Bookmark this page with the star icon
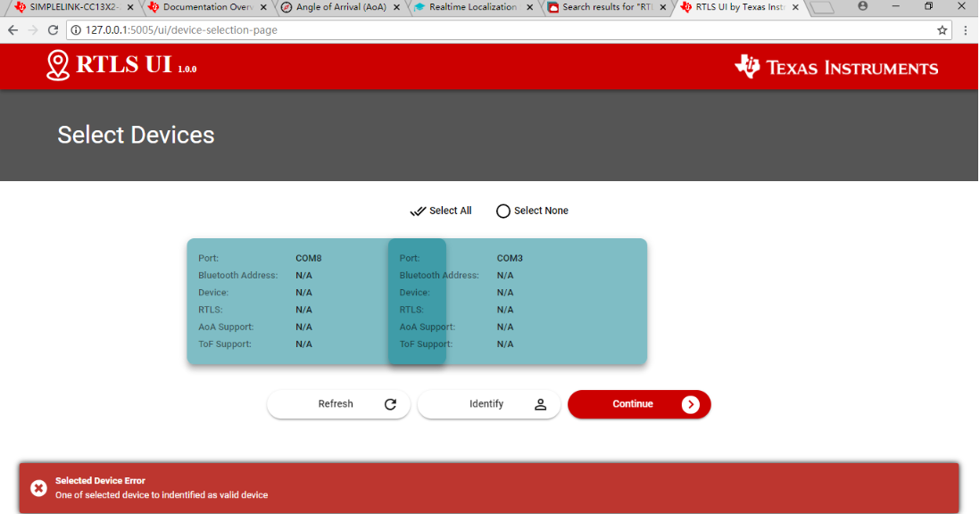The width and height of the screenshot is (980, 514). [x=942, y=30]
